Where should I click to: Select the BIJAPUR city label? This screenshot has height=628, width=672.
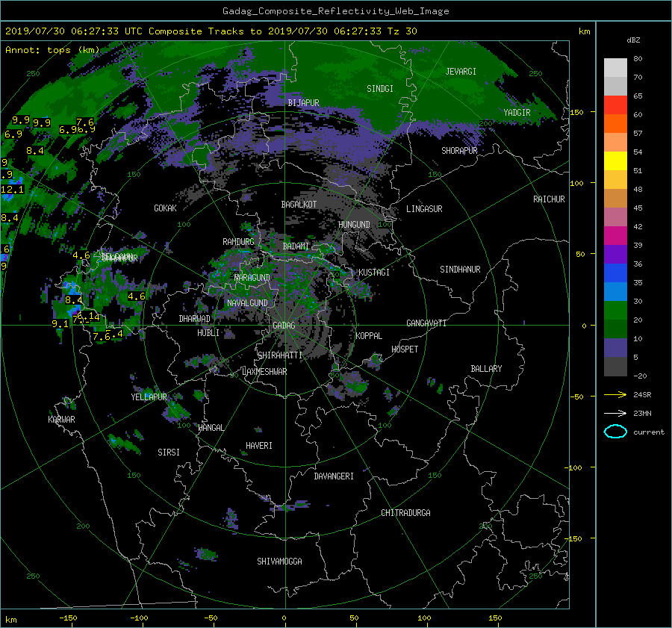click(303, 103)
